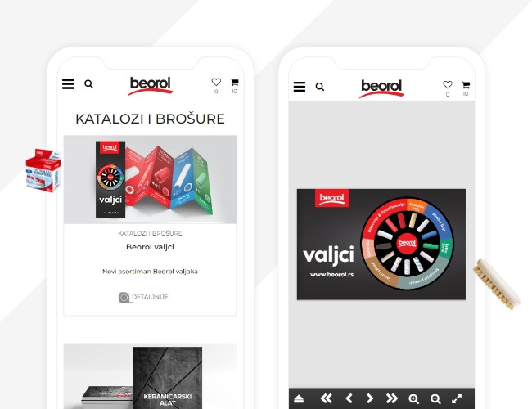Image resolution: width=532 pixels, height=409 pixels.
Task: Expand viewer panel with eject arrow icon
Action: [299, 399]
